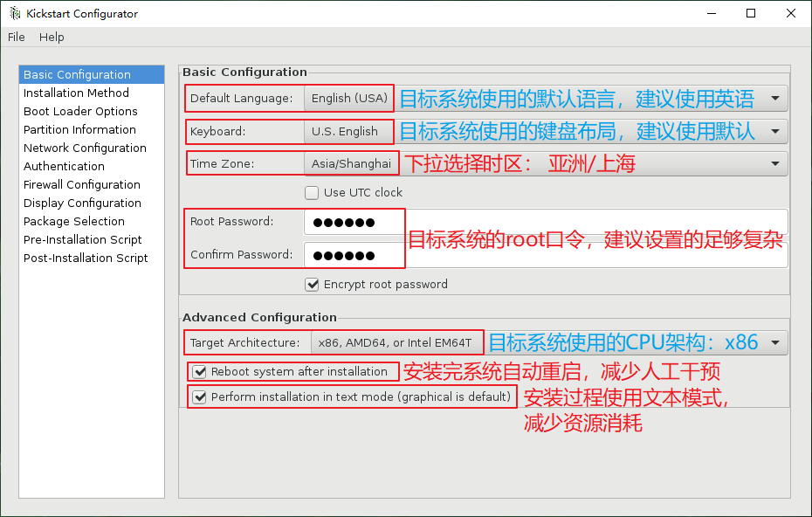The image size is (812, 517).
Task: Enable the Use UTC clock checkbox
Action: click(312, 193)
